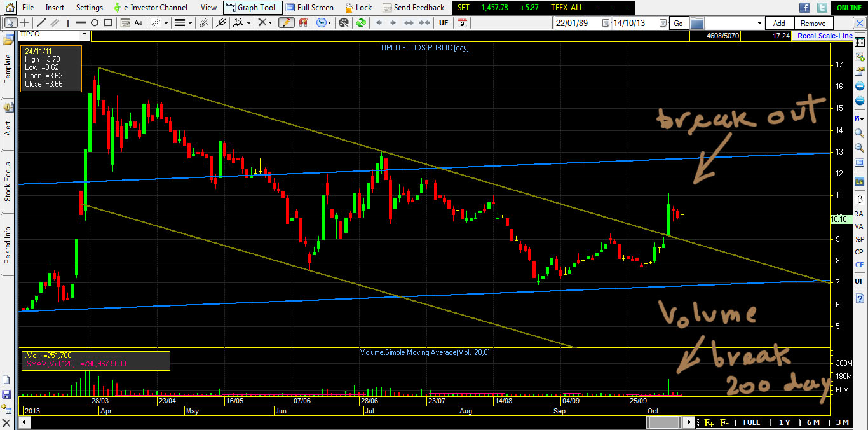Click the Remove button
The height and width of the screenshot is (430, 868).
point(813,23)
